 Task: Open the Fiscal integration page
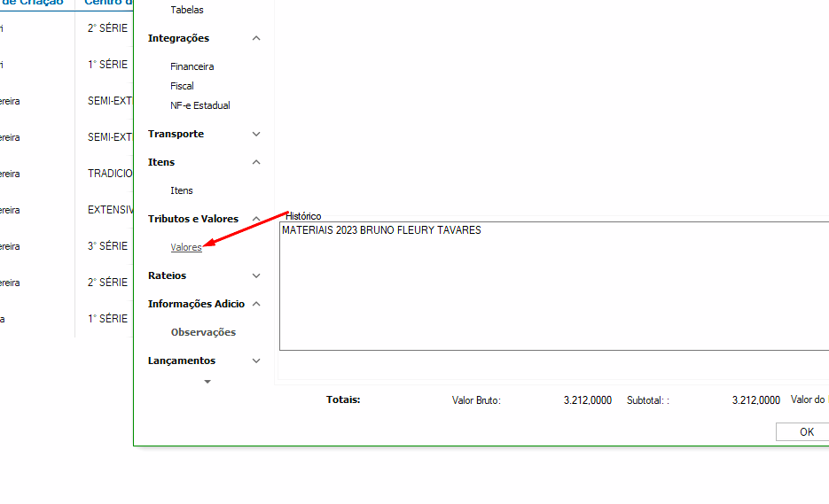182,86
